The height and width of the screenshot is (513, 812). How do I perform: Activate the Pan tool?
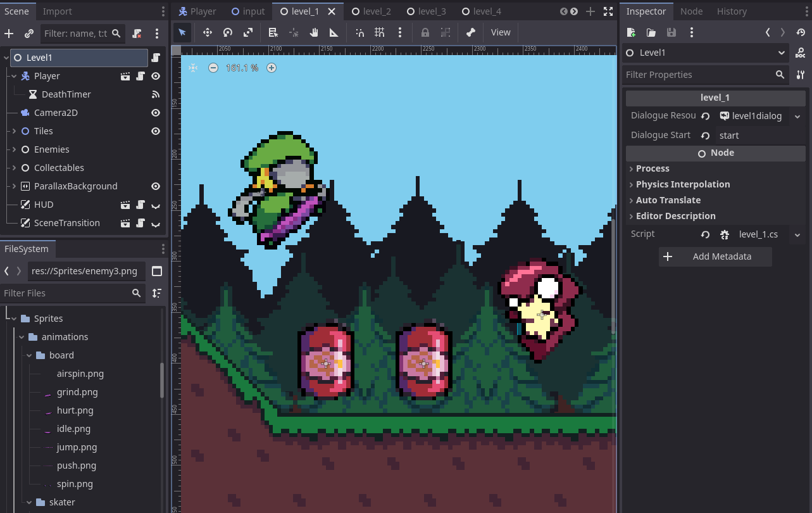point(313,32)
